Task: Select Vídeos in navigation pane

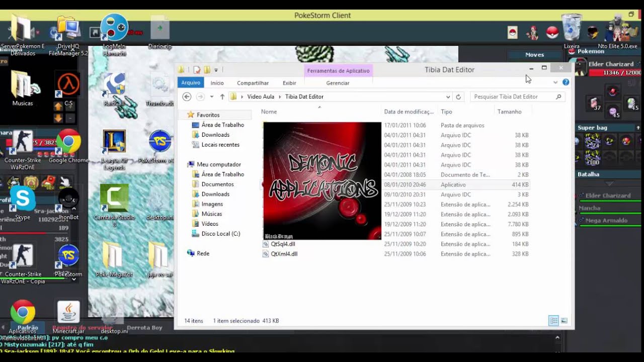Action: coord(210,224)
